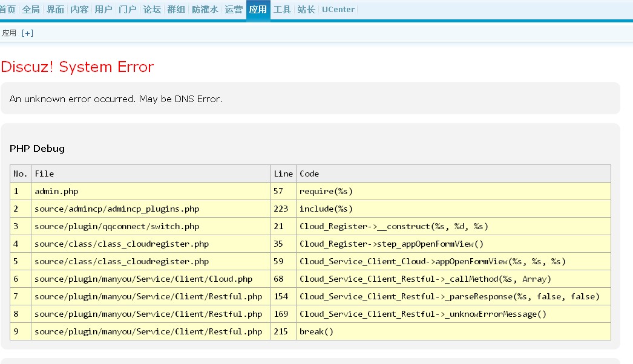
Task: Select the qqconnect/switch.php row in debug table
Action: 117,226
